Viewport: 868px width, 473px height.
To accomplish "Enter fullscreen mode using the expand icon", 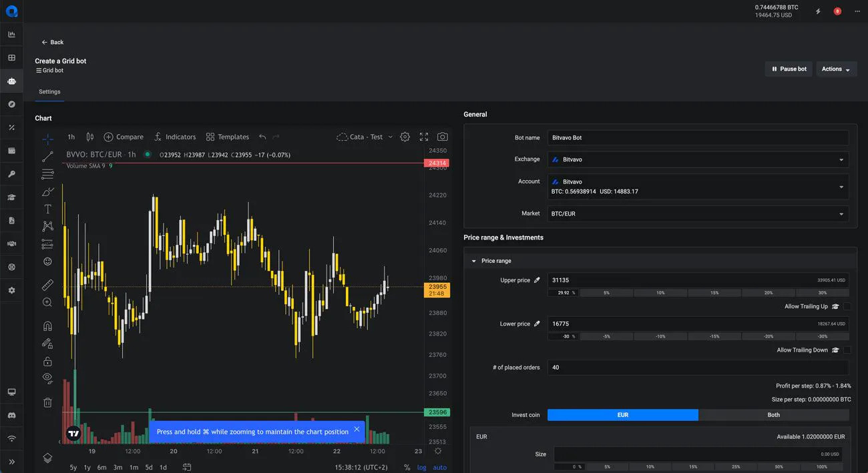I will click(x=423, y=136).
